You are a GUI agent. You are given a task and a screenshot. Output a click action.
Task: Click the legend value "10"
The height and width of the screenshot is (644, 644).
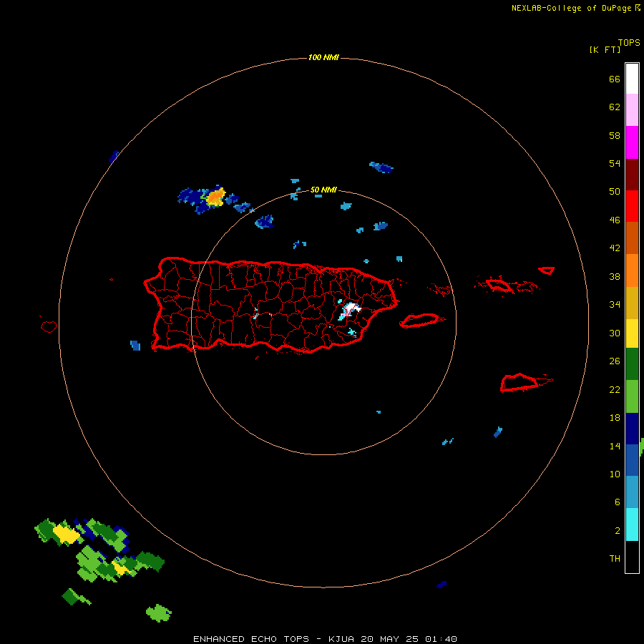point(615,474)
